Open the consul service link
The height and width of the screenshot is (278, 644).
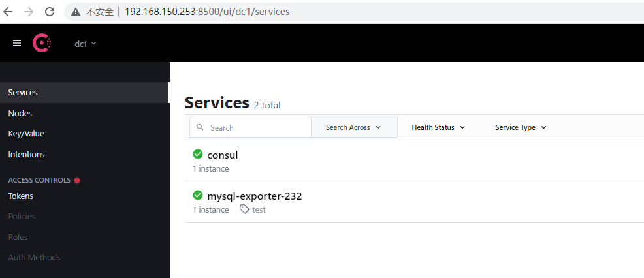(x=223, y=155)
